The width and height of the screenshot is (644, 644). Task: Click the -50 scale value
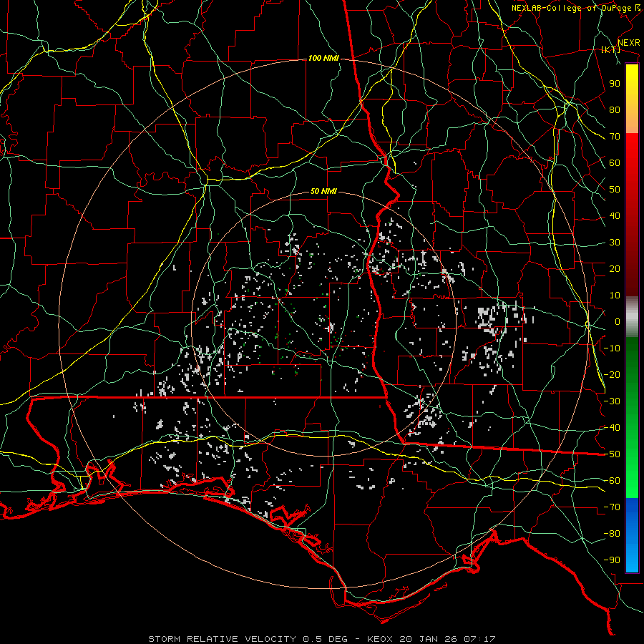(612, 454)
